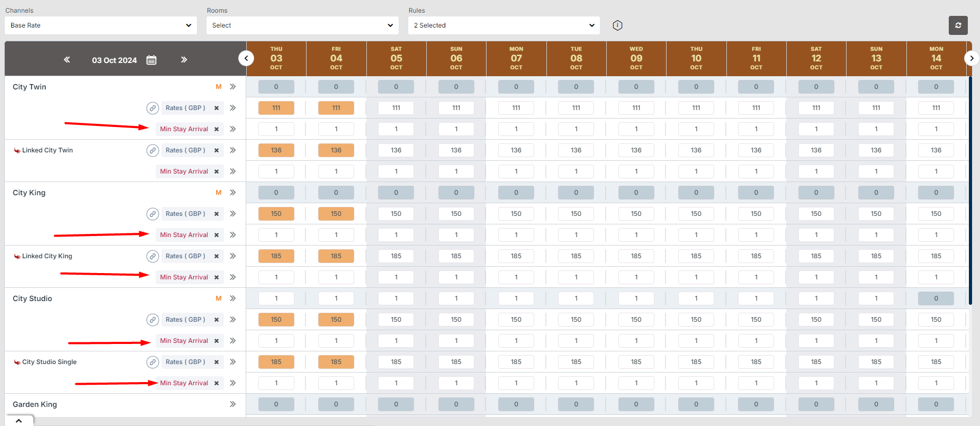Open the Channels Base Rate dropdown
Screen dimensions: 980x426
[x=101, y=25]
